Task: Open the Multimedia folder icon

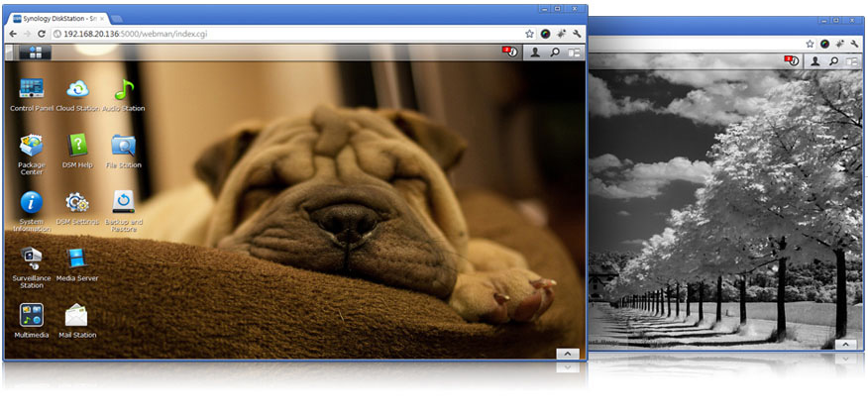Action: click(31, 316)
